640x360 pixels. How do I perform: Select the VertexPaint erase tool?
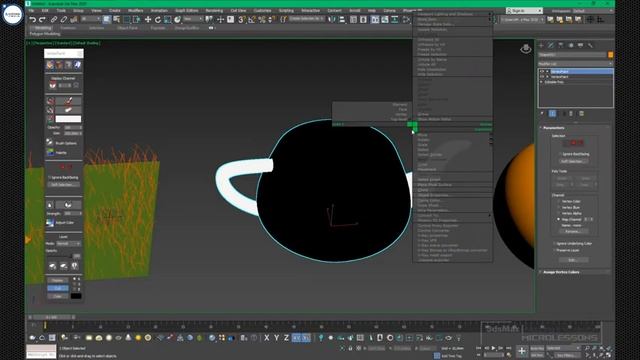[68, 110]
